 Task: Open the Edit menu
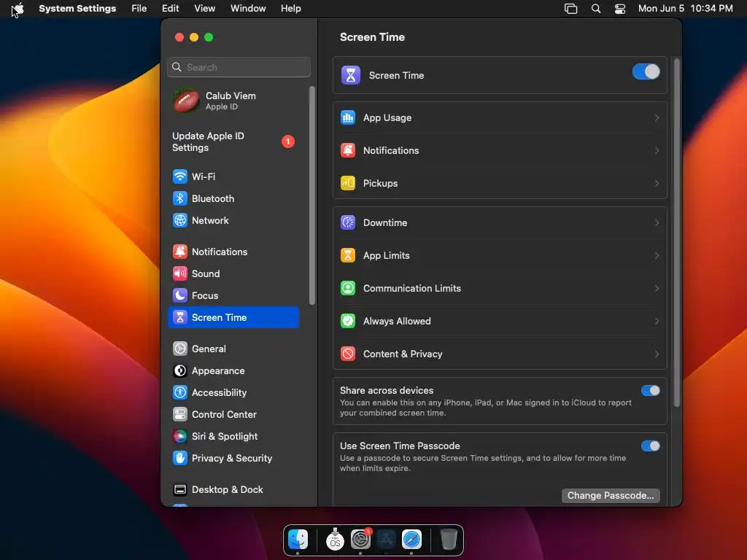[x=170, y=9]
